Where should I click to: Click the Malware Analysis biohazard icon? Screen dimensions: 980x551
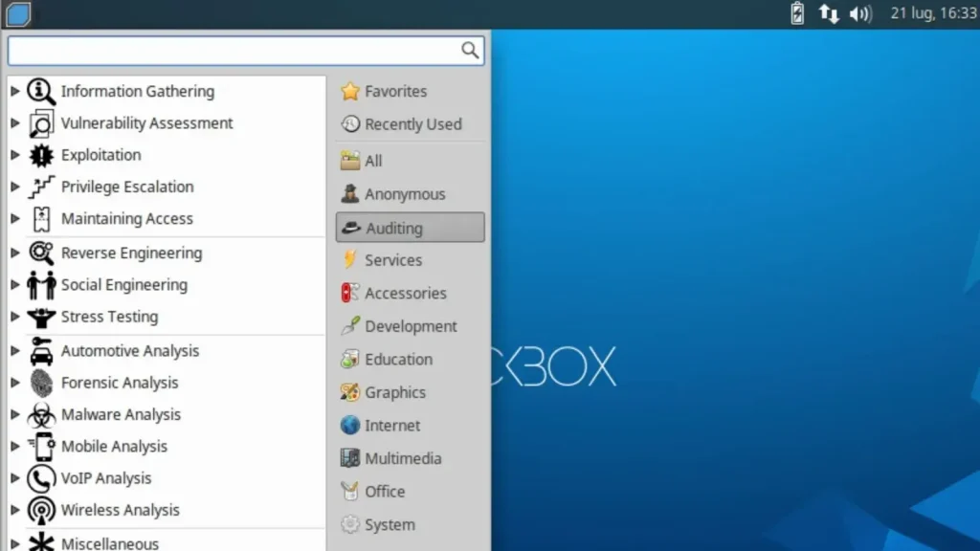coord(41,415)
